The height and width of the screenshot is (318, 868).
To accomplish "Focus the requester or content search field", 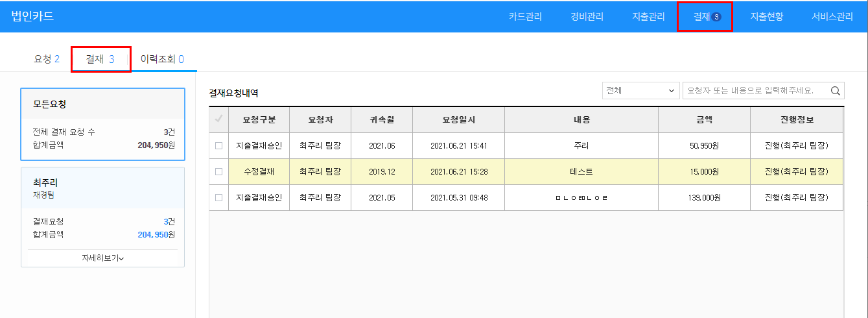I will click(755, 91).
